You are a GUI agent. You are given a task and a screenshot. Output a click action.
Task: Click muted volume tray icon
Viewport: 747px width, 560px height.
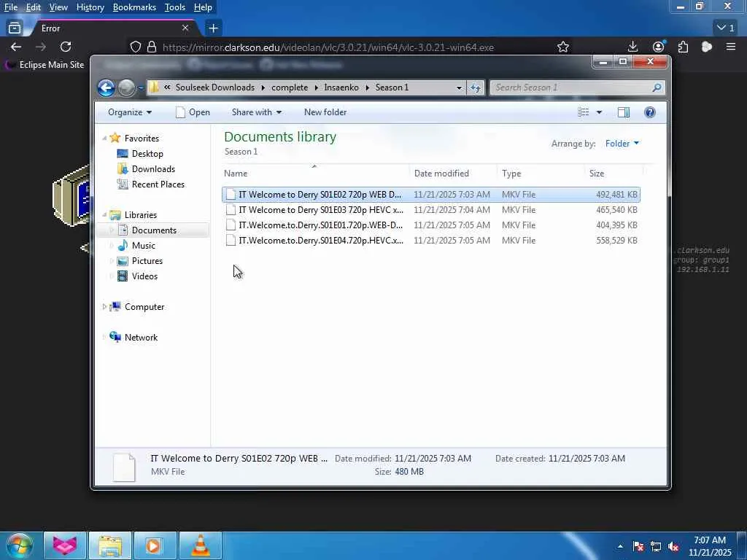click(673, 547)
